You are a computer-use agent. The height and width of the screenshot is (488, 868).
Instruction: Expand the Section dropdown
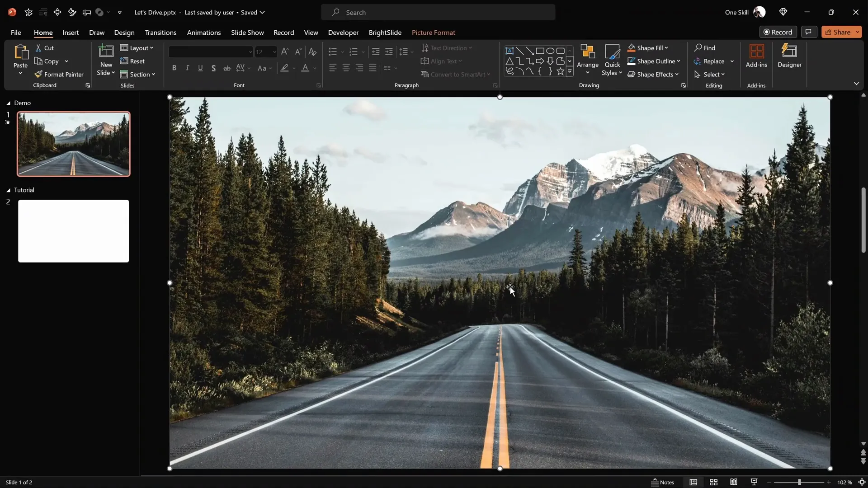pyautogui.click(x=138, y=74)
